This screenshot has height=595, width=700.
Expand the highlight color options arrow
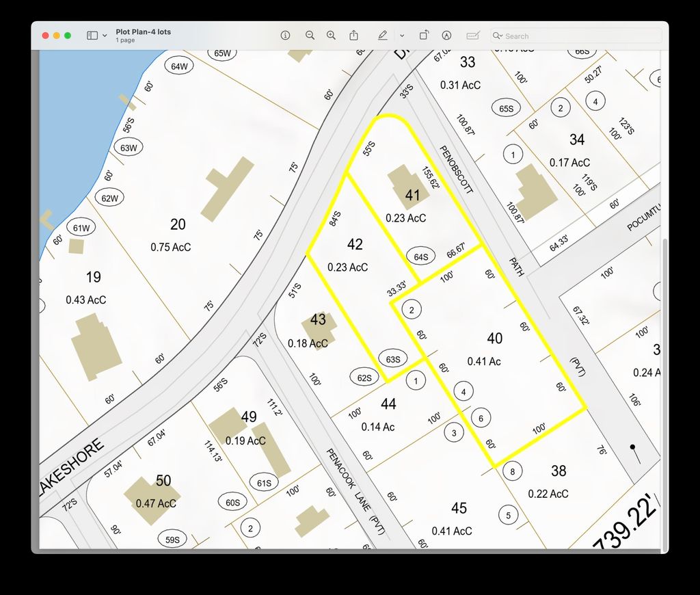point(402,36)
